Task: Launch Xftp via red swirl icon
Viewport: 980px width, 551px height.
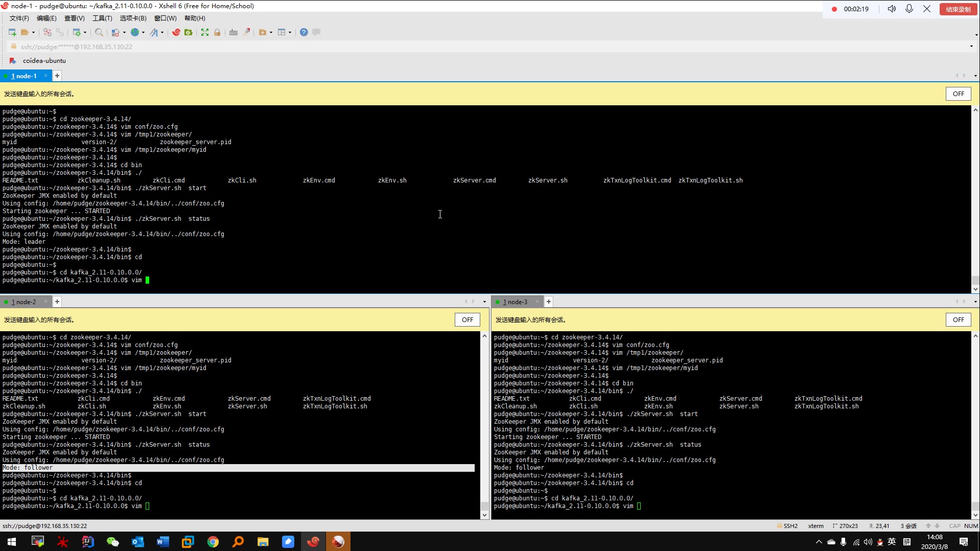Action: click(176, 32)
